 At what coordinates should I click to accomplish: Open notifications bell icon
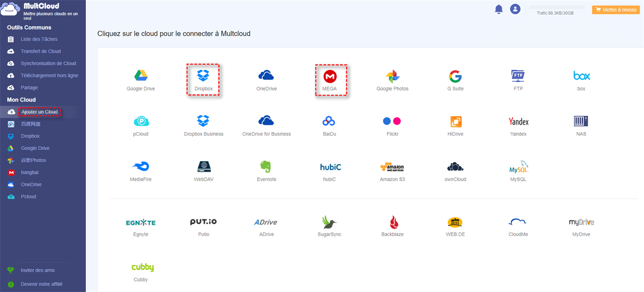click(499, 9)
